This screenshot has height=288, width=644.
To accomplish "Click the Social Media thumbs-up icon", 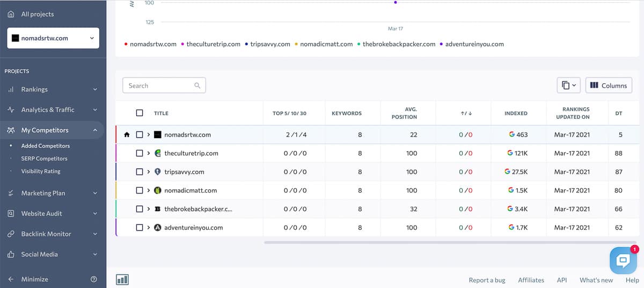I will tap(11, 254).
